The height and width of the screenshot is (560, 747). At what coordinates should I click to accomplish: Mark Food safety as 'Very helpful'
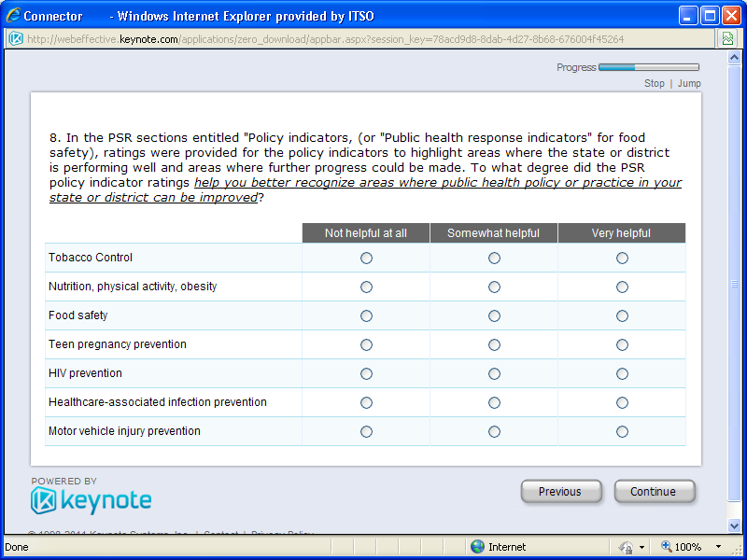(622, 316)
